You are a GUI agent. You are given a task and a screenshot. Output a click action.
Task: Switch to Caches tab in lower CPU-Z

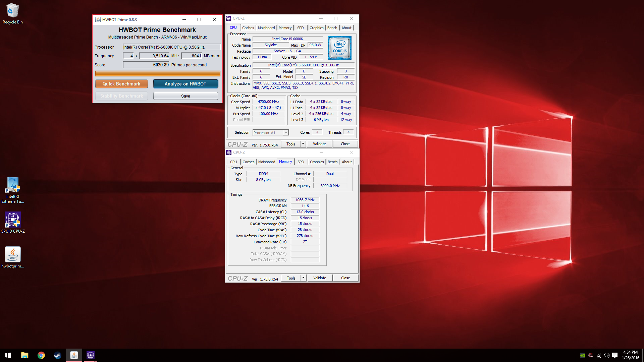248,162
